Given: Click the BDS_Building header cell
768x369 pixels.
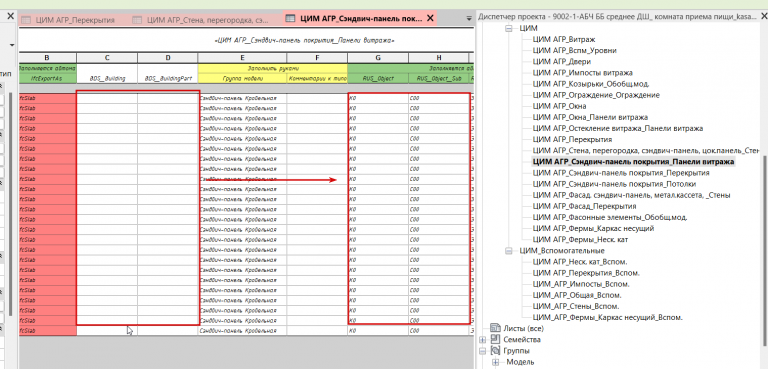Looking at the screenshot, I should pyautogui.click(x=107, y=78).
